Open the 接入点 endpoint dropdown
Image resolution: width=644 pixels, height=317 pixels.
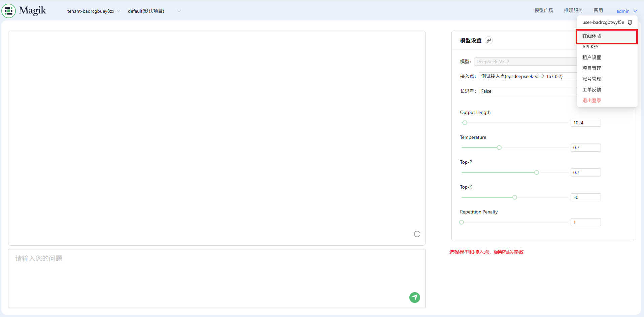click(x=527, y=76)
